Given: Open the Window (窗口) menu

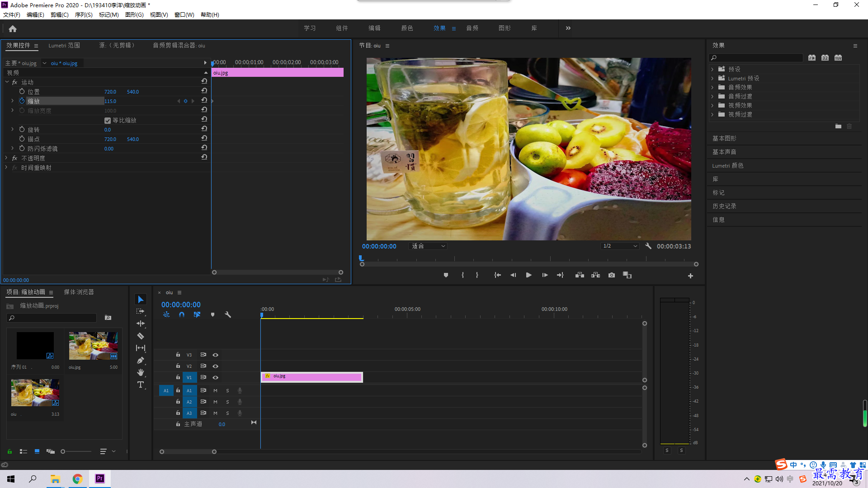Looking at the screenshot, I should coord(184,15).
